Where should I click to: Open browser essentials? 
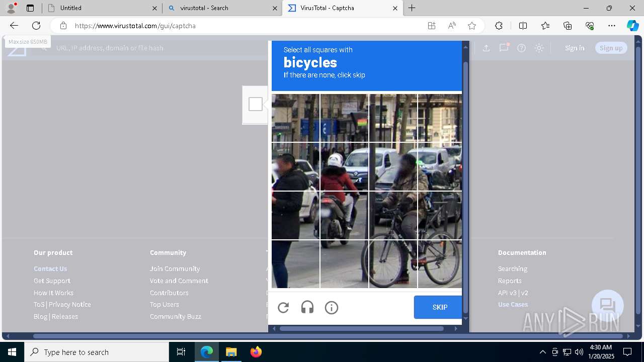[590, 26]
